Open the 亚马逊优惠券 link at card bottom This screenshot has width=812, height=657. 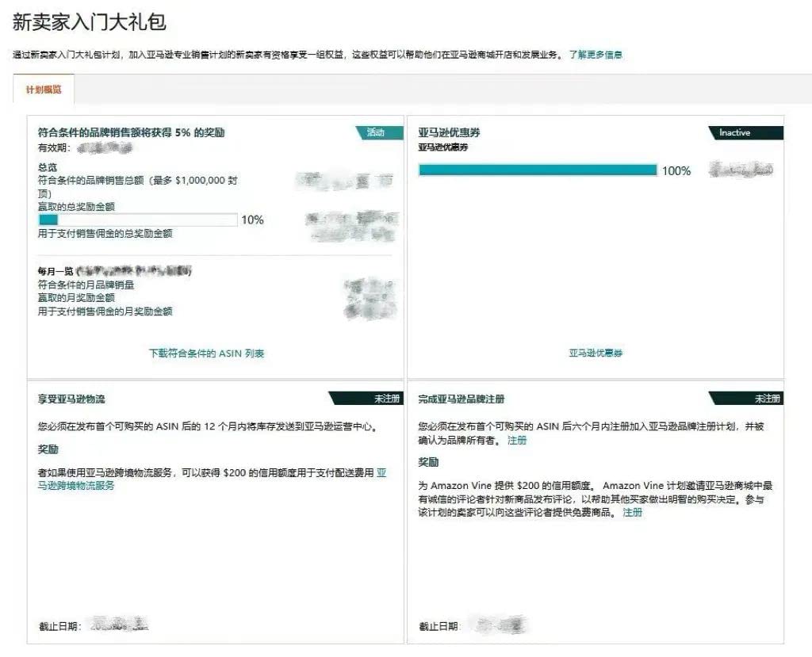pyautogui.click(x=596, y=353)
